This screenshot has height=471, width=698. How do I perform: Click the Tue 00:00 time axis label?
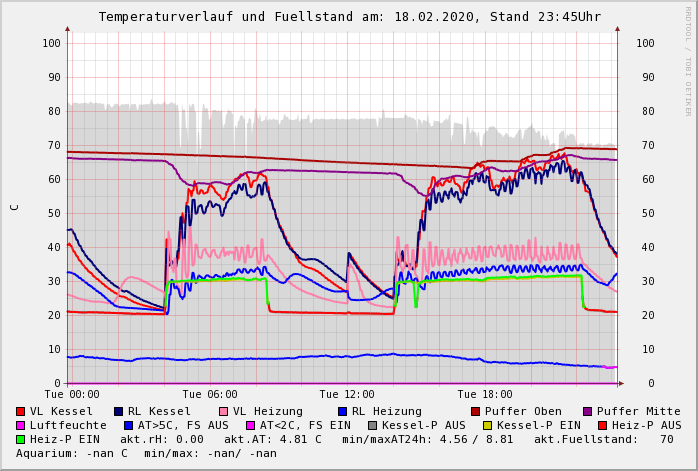72,395
